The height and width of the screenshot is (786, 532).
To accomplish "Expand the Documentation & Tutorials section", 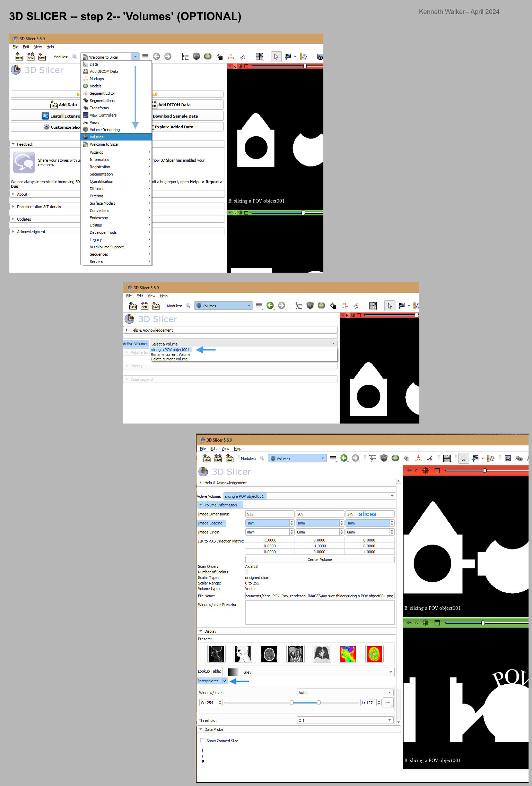I will coord(38,207).
